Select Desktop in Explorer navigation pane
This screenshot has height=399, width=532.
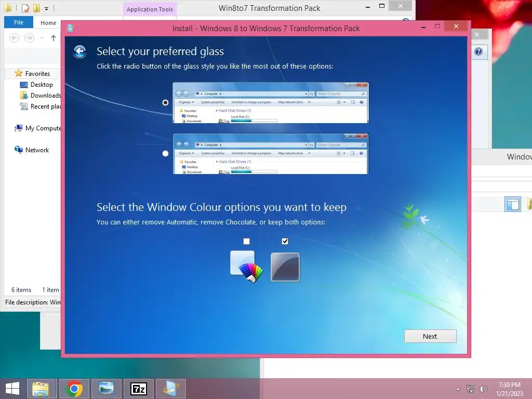coord(42,85)
